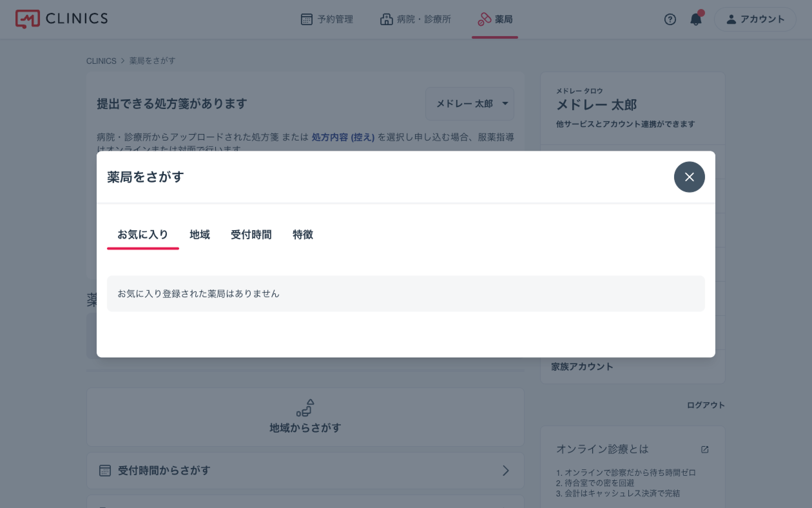Click the CLINICS logo
Viewport: 812px width, 508px height.
(x=62, y=19)
